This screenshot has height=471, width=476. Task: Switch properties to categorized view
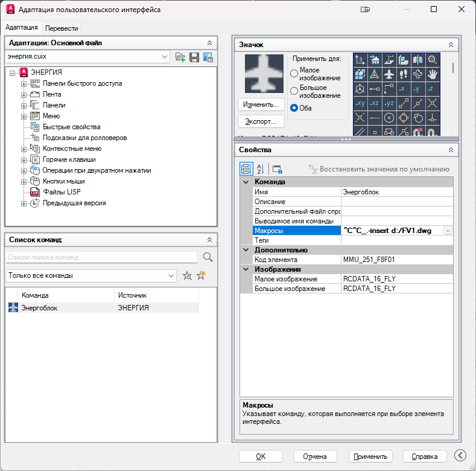pyautogui.click(x=246, y=168)
